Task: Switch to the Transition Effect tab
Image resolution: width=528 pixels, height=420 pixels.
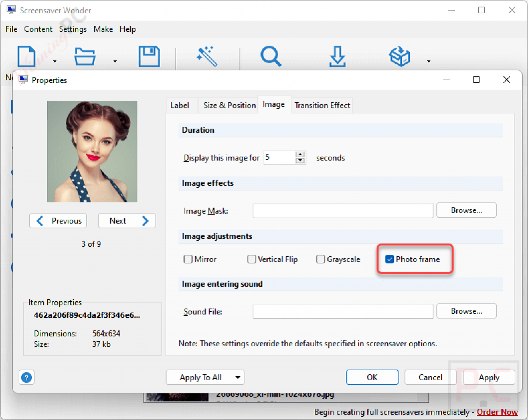Action: pos(322,105)
